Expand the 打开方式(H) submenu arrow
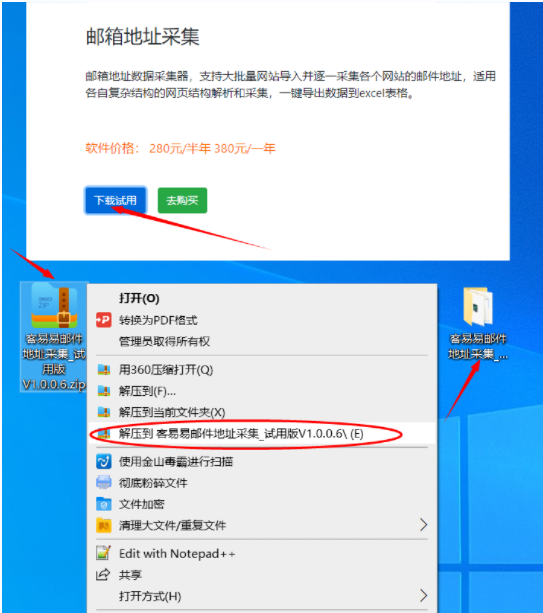 coord(423,595)
